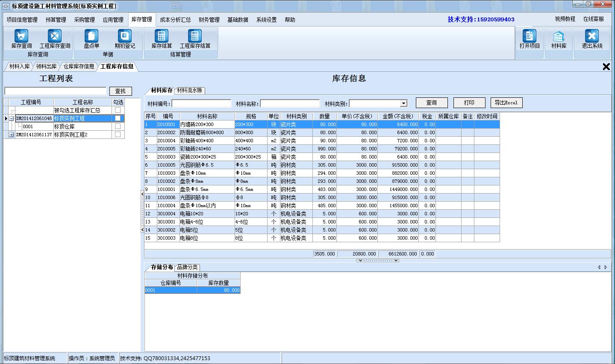Exit via the 退出系统 icon

coord(592,41)
